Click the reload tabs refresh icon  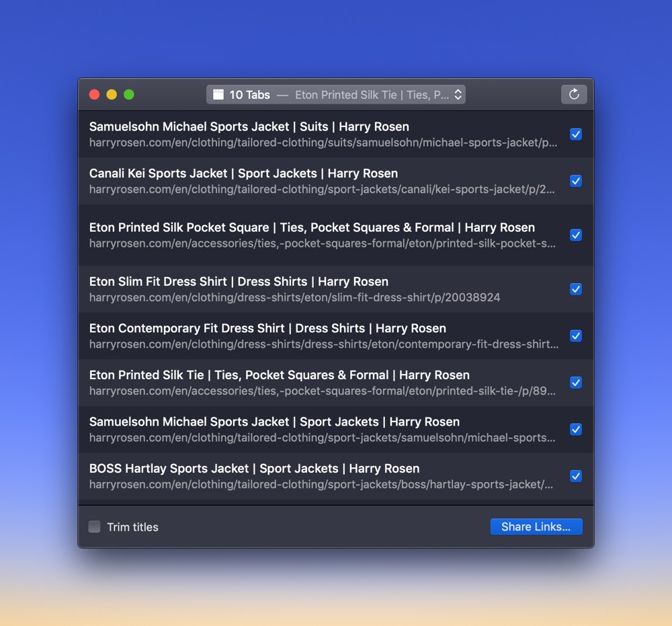coord(574,94)
